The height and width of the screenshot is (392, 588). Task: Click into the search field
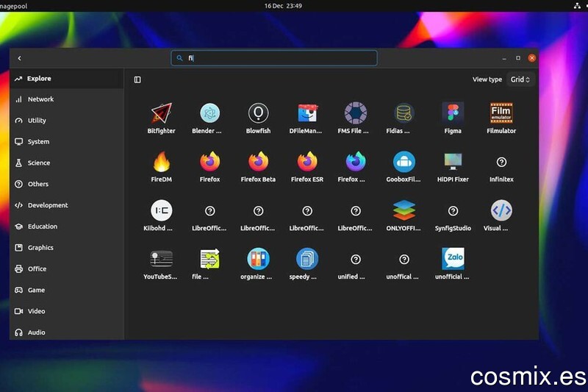[x=274, y=58]
